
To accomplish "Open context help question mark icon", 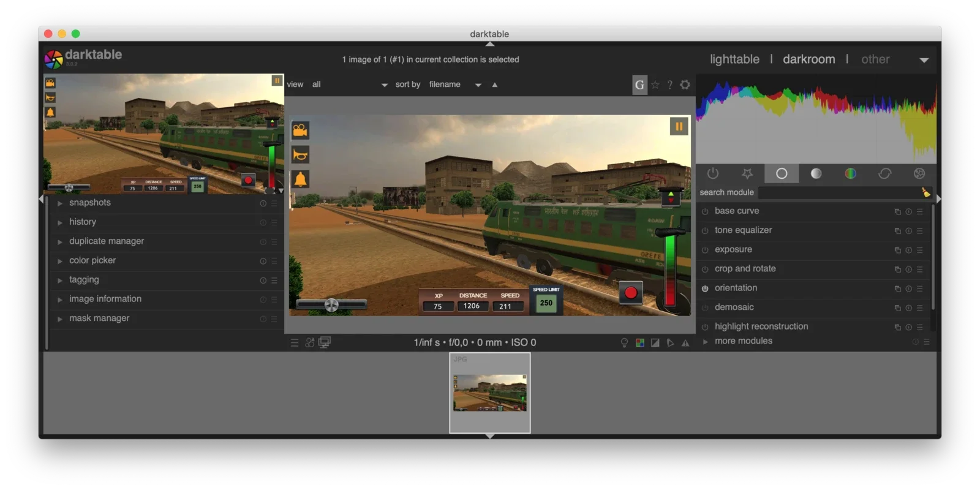I will coord(670,85).
